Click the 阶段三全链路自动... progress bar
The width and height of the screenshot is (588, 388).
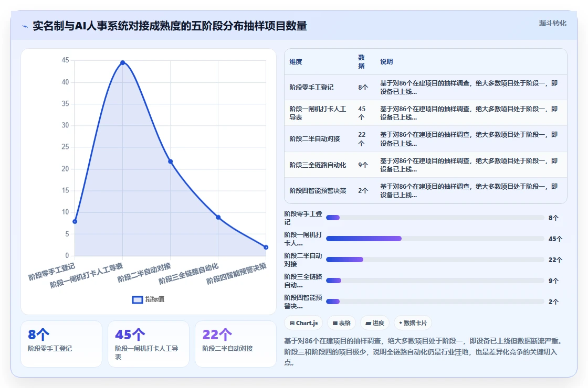point(435,281)
